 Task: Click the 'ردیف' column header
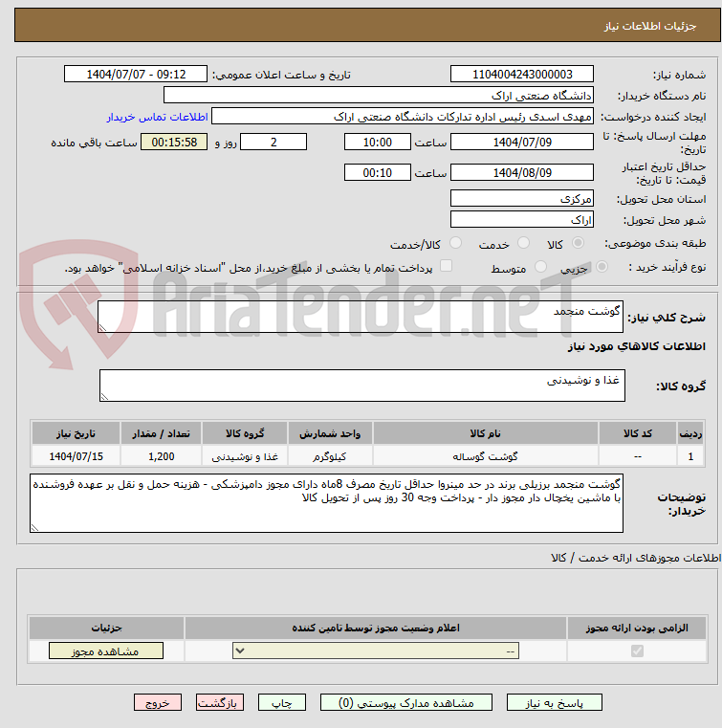pos(690,433)
